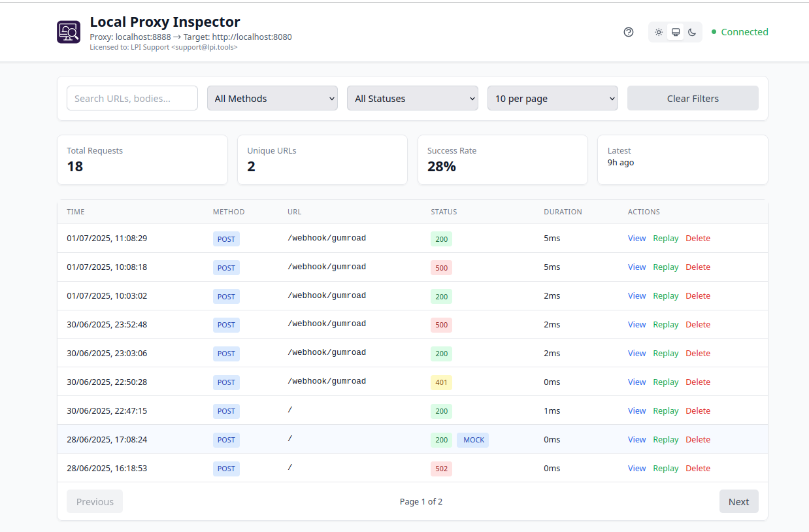The width and height of the screenshot is (809, 532).
Task: View the 01/07/2025, 10:03:02 request
Action: (x=636, y=296)
